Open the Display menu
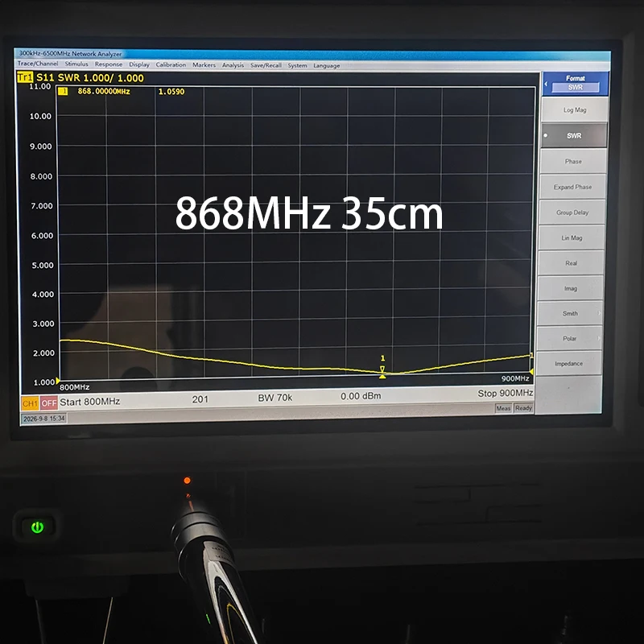This screenshot has height=644, width=644. (x=139, y=64)
